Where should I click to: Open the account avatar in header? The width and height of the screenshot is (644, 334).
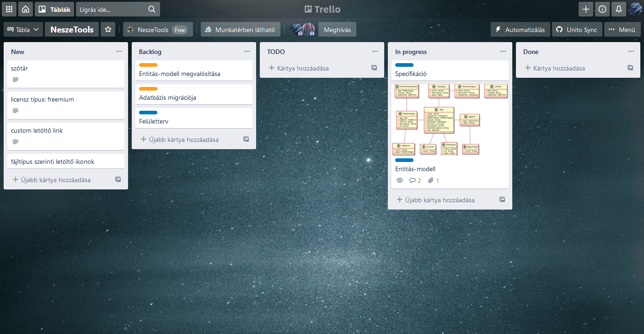click(635, 9)
